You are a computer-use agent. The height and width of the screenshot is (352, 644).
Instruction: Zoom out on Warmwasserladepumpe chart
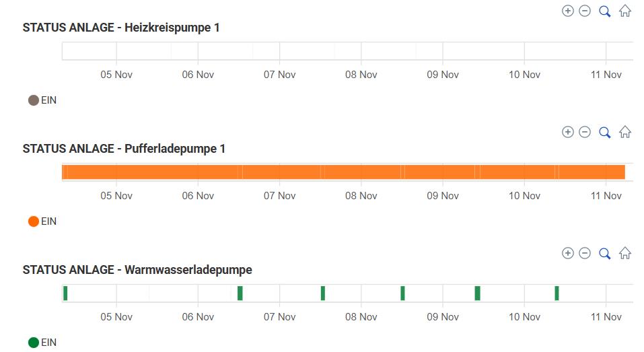[585, 253]
